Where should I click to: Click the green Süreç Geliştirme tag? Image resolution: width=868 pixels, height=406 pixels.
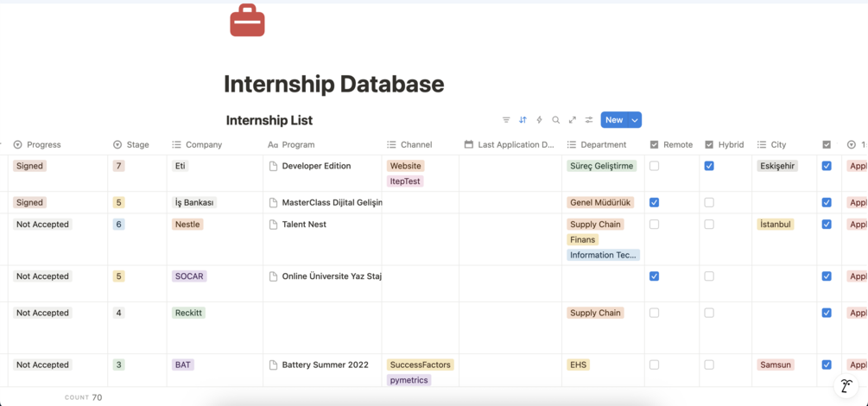601,166
